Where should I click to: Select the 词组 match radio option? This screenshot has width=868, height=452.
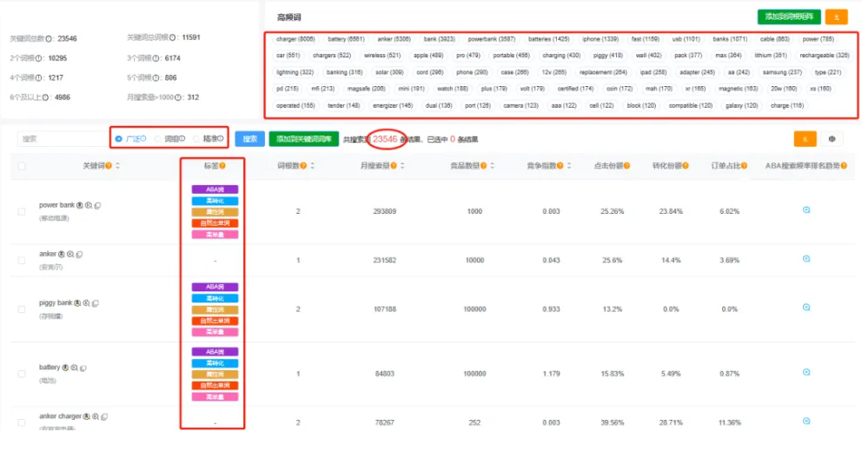click(x=158, y=139)
